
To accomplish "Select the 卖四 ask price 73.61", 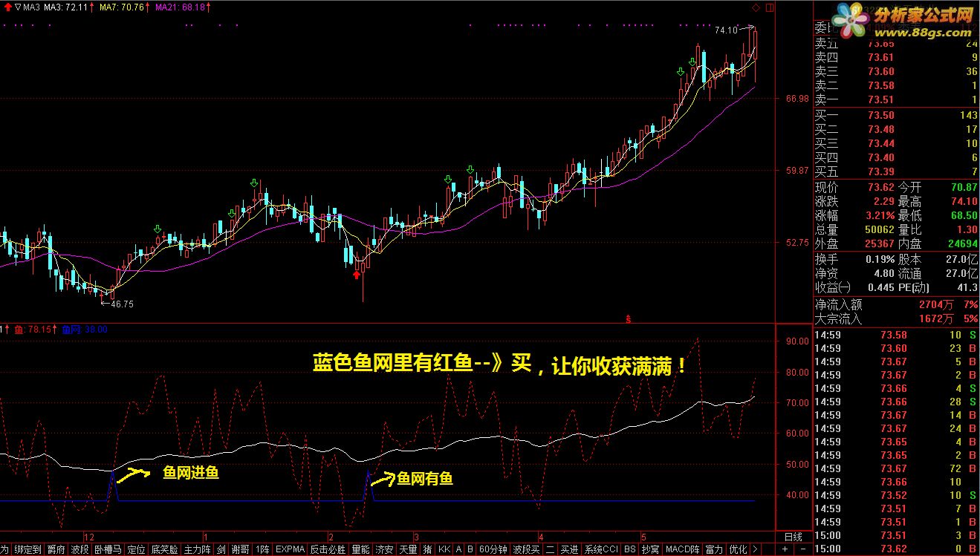I will click(x=880, y=57).
